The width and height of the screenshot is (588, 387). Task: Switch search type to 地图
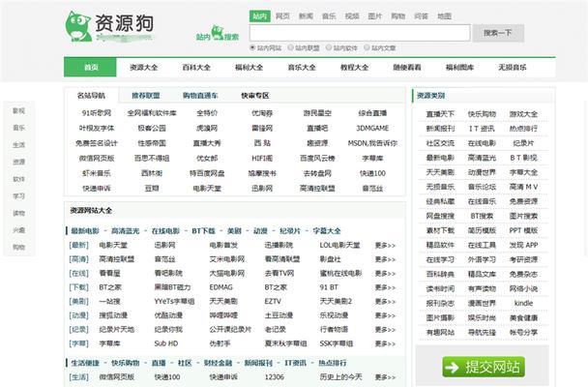pyautogui.click(x=444, y=16)
